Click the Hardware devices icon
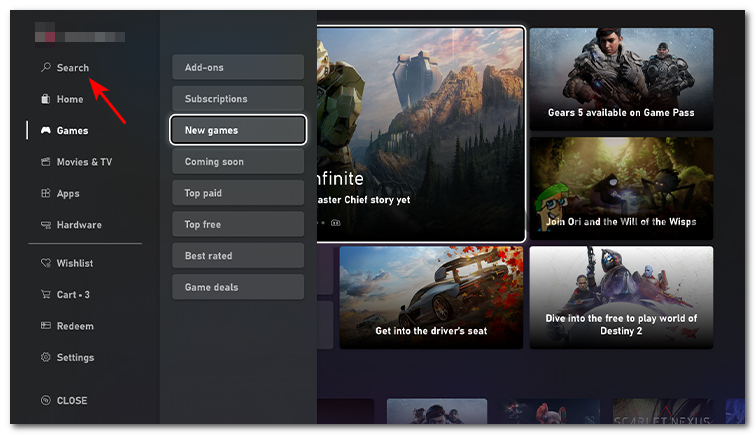 click(x=45, y=225)
